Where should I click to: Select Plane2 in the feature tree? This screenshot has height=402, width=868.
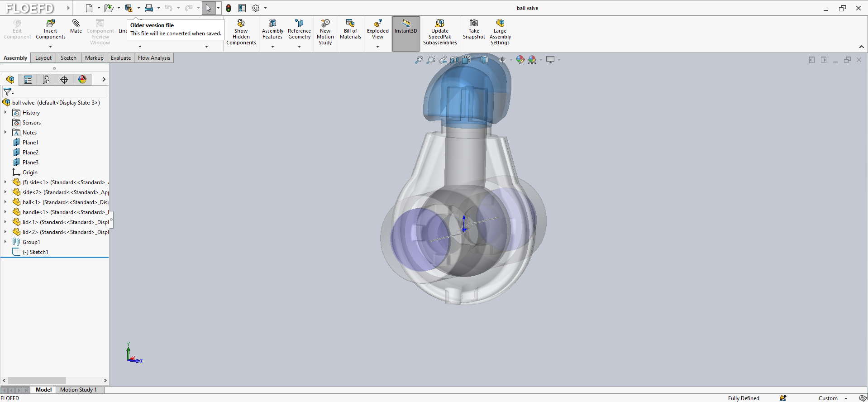(30, 153)
